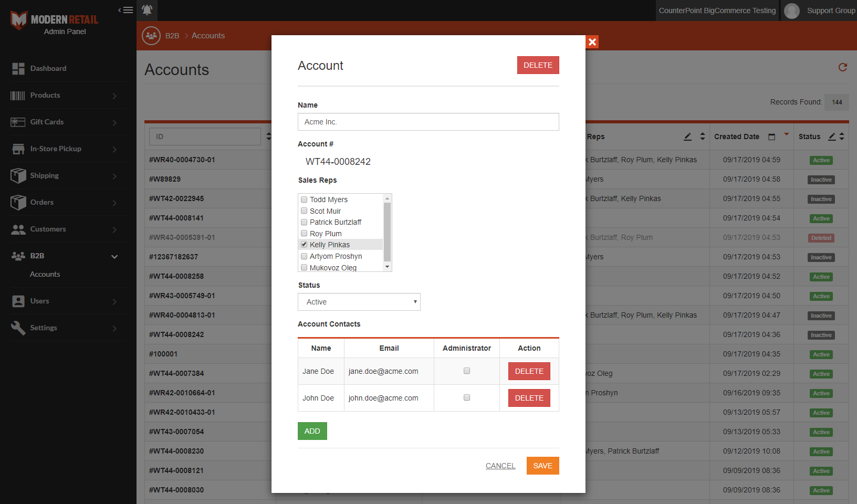The image size is (857, 504).
Task: Click the Orders box icon
Action: pos(18,202)
